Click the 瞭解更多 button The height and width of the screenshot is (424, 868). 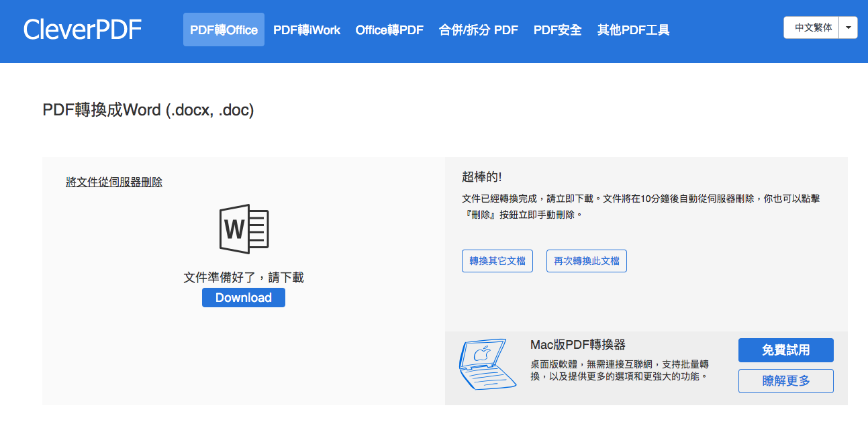(786, 381)
